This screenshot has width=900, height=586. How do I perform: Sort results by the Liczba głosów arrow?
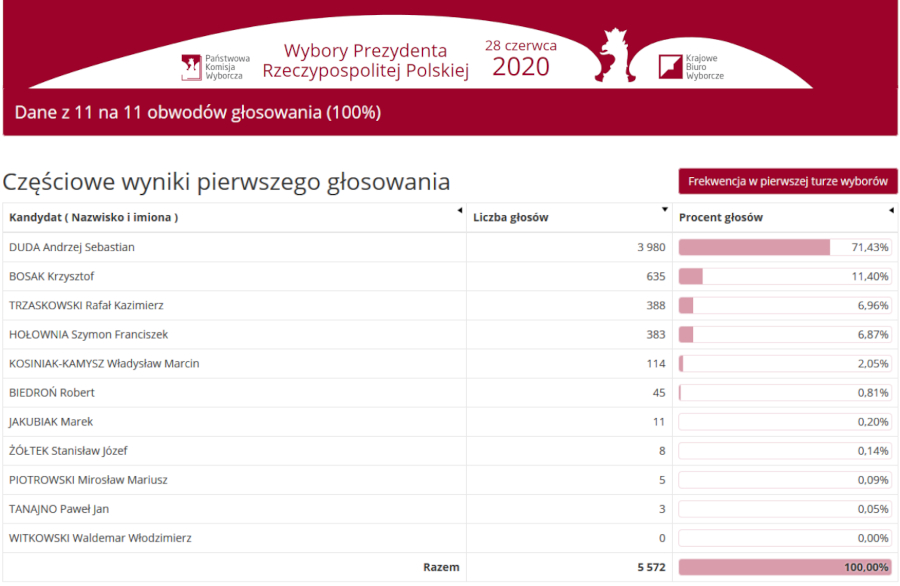665,210
